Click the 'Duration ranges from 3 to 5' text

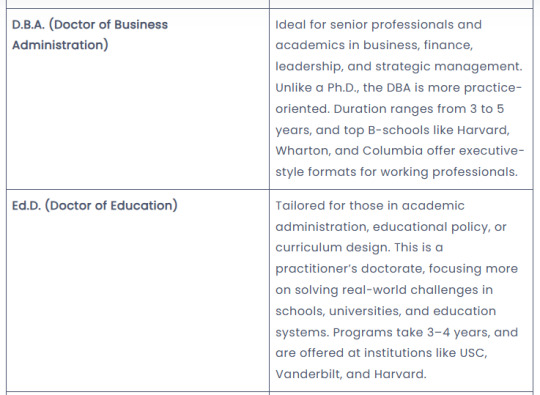pyautogui.click(x=419, y=109)
